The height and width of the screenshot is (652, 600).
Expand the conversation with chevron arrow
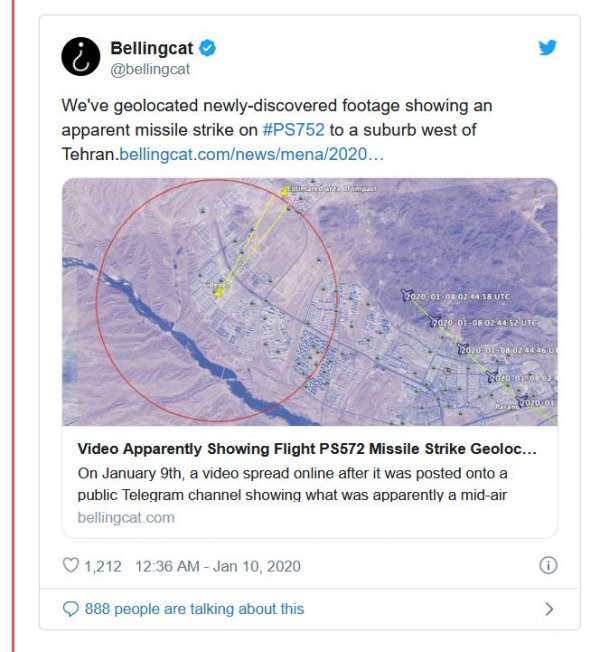pyautogui.click(x=549, y=609)
